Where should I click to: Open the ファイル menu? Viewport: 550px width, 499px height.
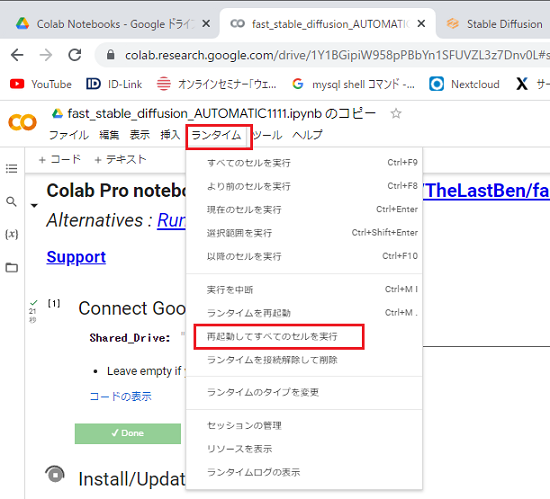(x=69, y=135)
